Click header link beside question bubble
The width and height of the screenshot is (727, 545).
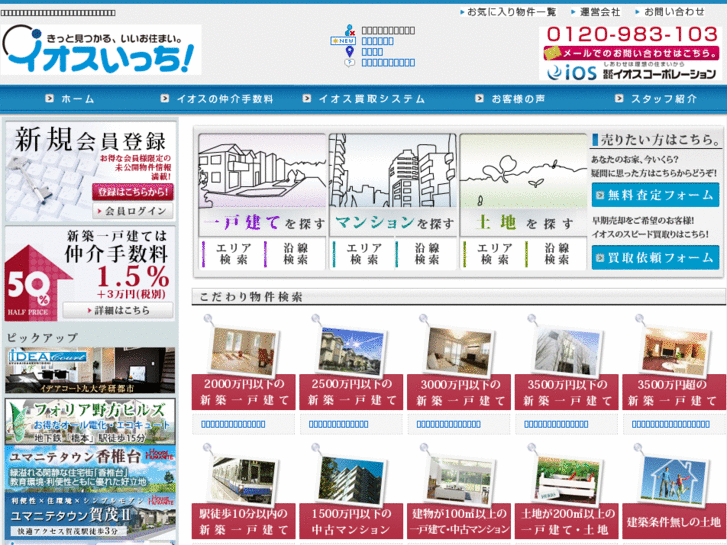(x=388, y=63)
